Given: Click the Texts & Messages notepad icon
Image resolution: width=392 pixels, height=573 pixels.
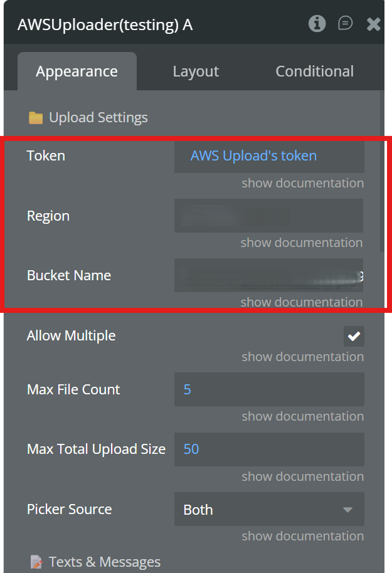Looking at the screenshot, I should [36, 562].
